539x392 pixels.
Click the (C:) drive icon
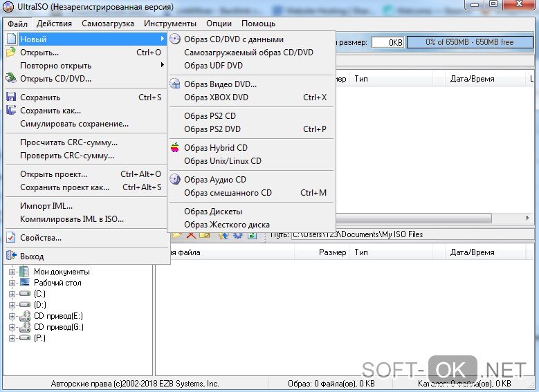click(24, 293)
